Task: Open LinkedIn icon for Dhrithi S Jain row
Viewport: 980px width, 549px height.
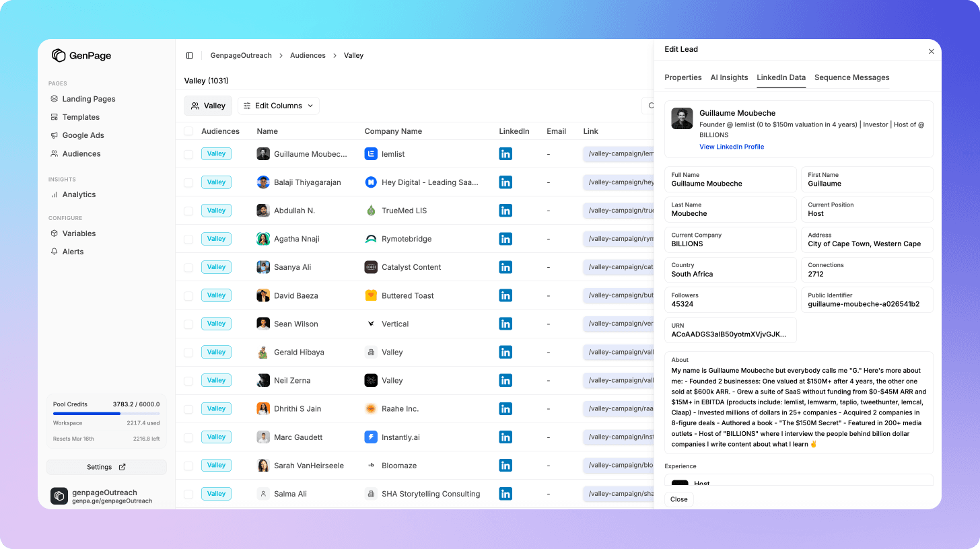Action: tap(505, 408)
